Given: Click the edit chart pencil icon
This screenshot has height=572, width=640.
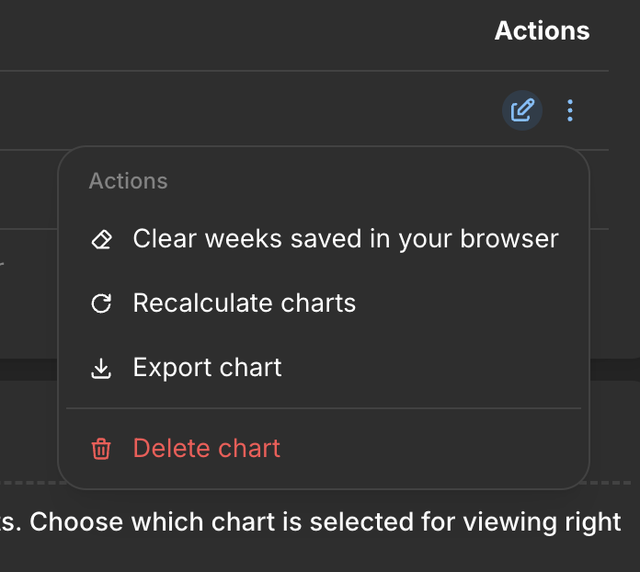Looking at the screenshot, I should (x=522, y=110).
